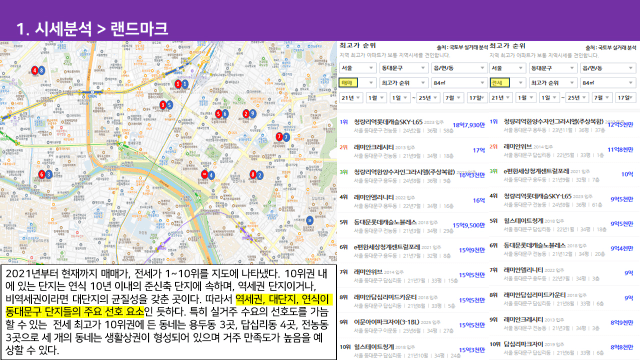Viewport: 640px width, 360px height.
Task: Click blue map marker number 8
Action: [x=41, y=71]
